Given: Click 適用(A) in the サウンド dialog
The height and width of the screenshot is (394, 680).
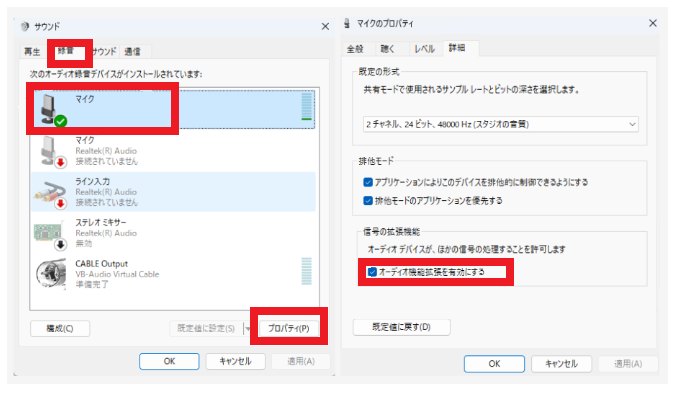Looking at the screenshot, I should click(x=301, y=361).
